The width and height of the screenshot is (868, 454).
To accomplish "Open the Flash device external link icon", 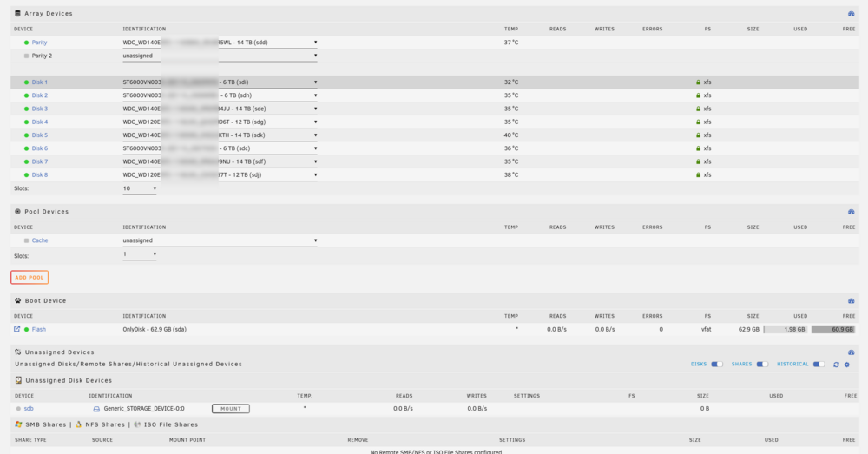I will (16, 329).
